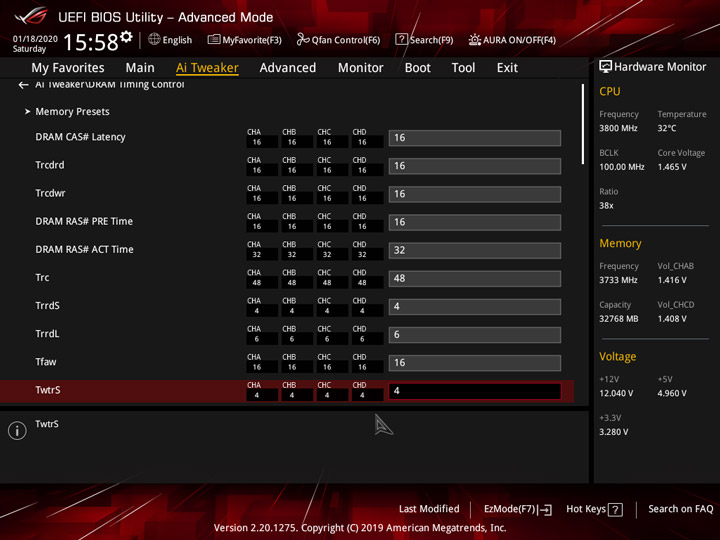Viewport: 720px width, 540px height.
Task: Click Last Modified button
Action: coord(429,509)
